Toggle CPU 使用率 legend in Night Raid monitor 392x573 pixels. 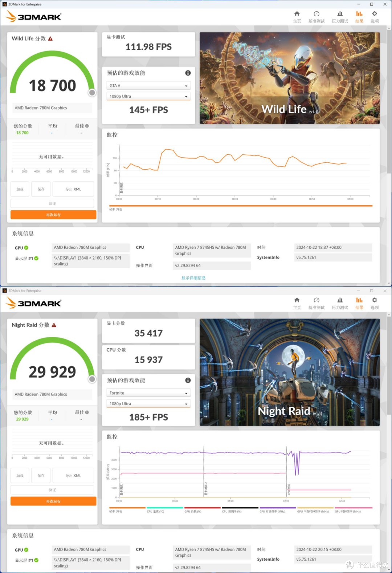pos(240,509)
